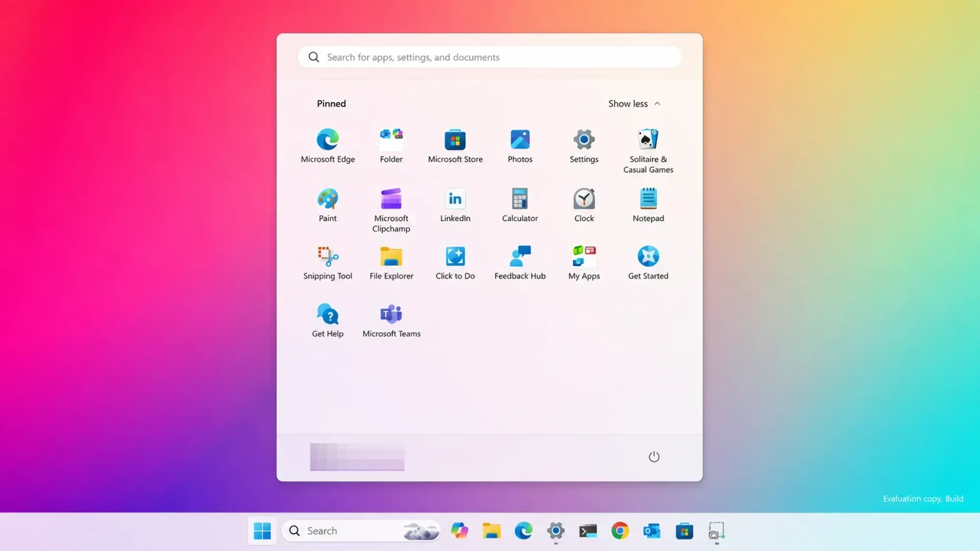Open Settings from the pinned section
The image size is (980, 551).
(x=584, y=146)
